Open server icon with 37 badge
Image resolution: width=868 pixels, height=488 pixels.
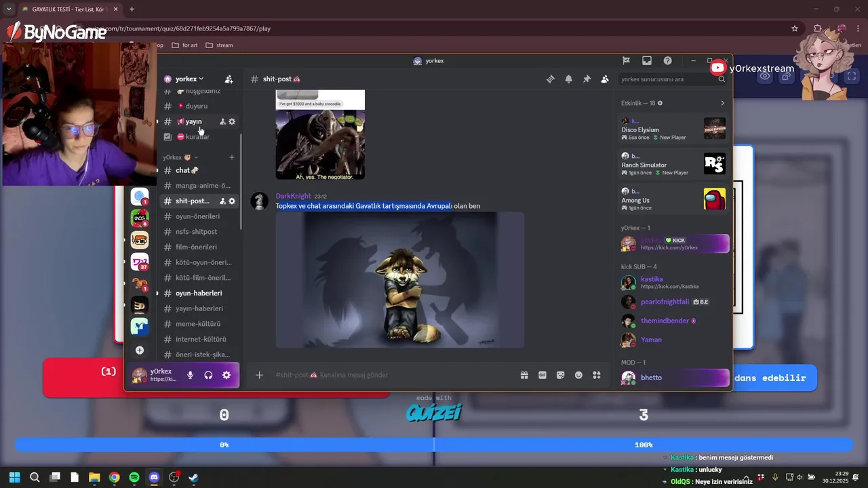(140, 262)
